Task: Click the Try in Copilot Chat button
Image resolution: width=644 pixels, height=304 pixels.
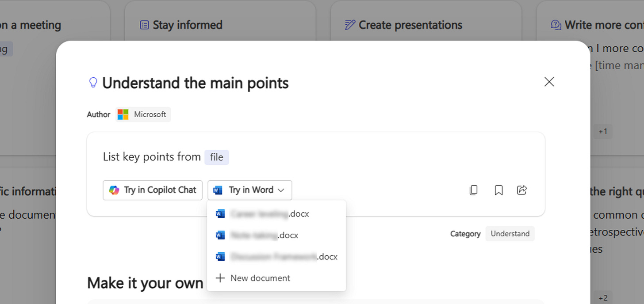Action: click(152, 190)
